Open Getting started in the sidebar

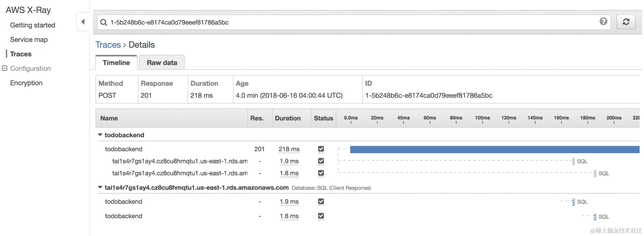[33, 25]
